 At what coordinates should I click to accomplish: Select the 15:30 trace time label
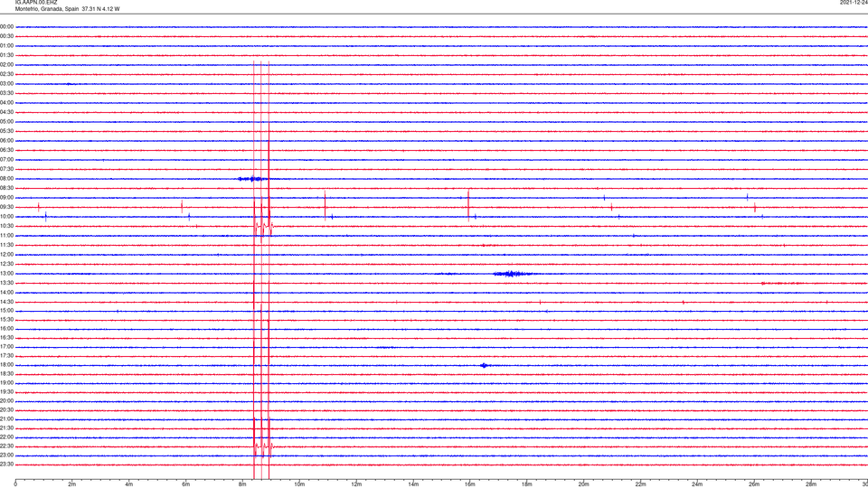pos(7,320)
